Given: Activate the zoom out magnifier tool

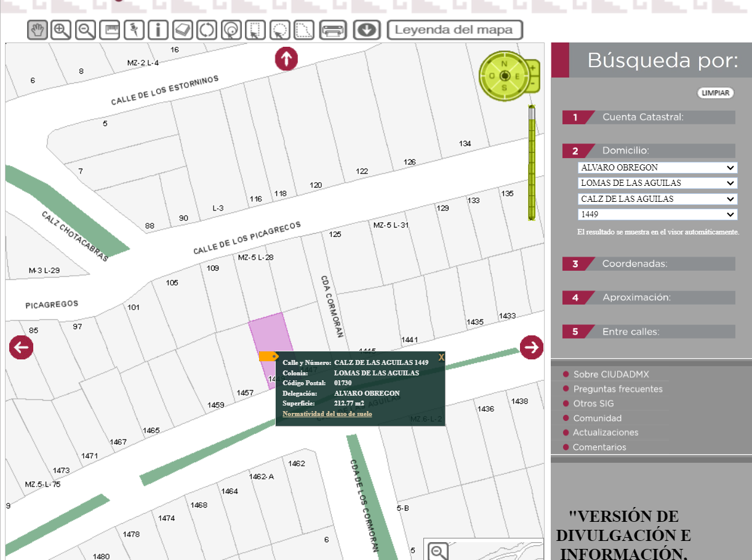Looking at the screenshot, I should (x=86, y=30).
